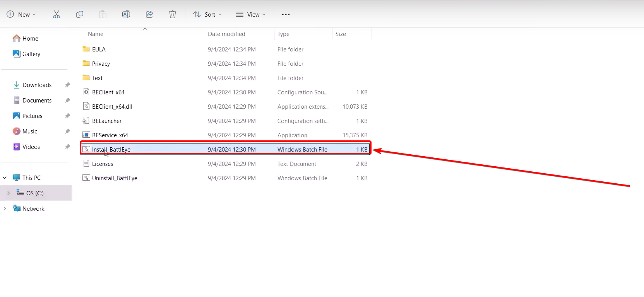Click the Delete trash can icon

tap(173, 14)
